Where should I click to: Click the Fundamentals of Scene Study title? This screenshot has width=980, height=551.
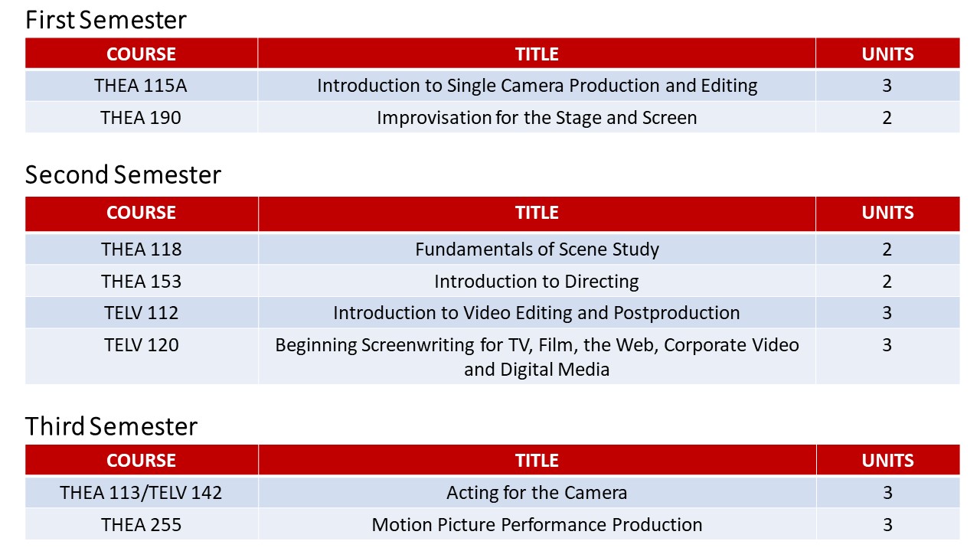click(x=537, y=249)
